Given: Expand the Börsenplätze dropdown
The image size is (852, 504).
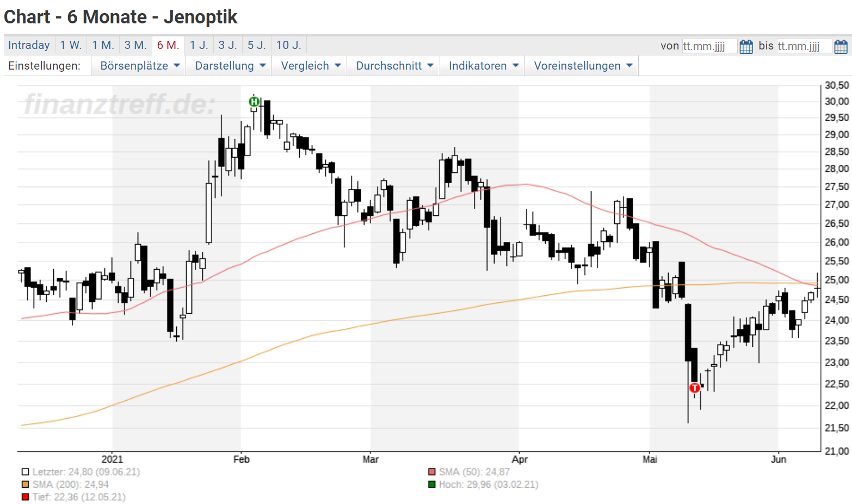Looking at the screenshot, I should tap(139, 66).
